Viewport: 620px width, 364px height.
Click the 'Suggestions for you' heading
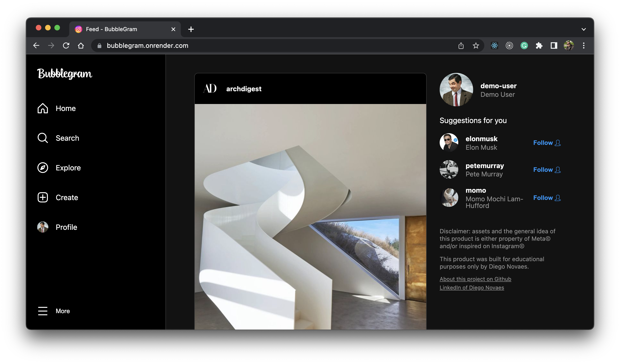pyautogui.click(x=473, y=120)
